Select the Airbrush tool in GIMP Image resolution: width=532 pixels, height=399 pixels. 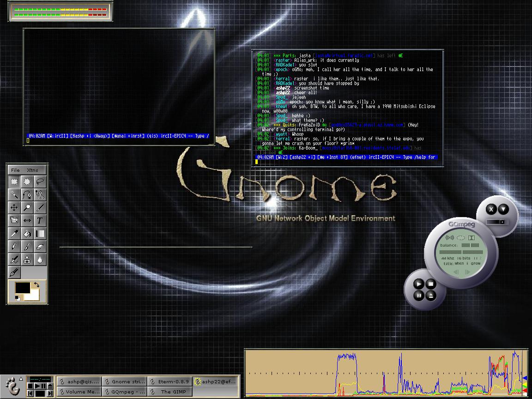14,259
